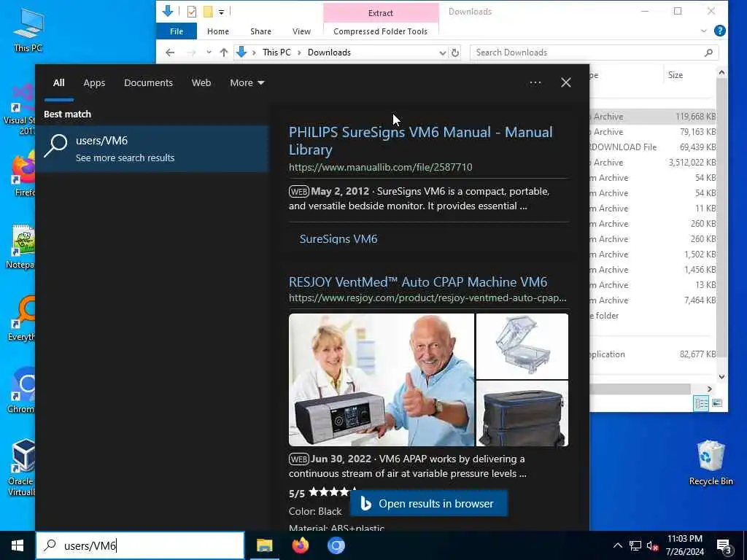Click the Explorer Up one level arrow

223,52
